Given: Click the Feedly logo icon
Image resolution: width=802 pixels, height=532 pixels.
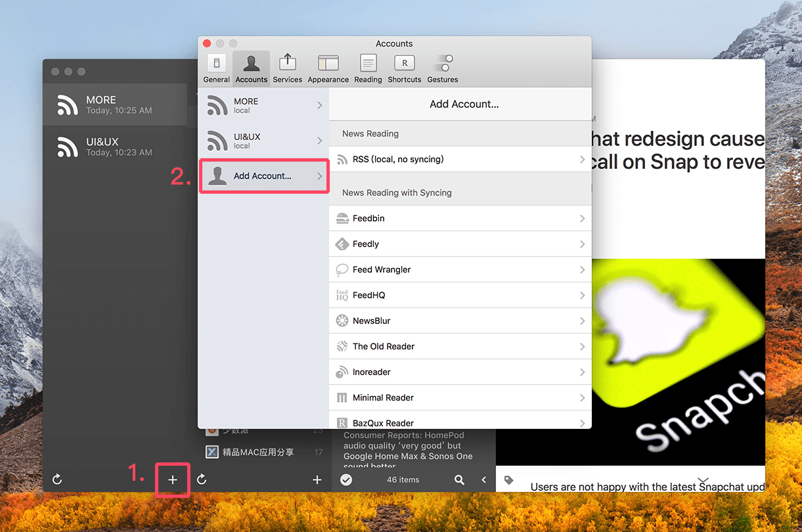Looking at the screenshot, I should [x=342, y=244].
